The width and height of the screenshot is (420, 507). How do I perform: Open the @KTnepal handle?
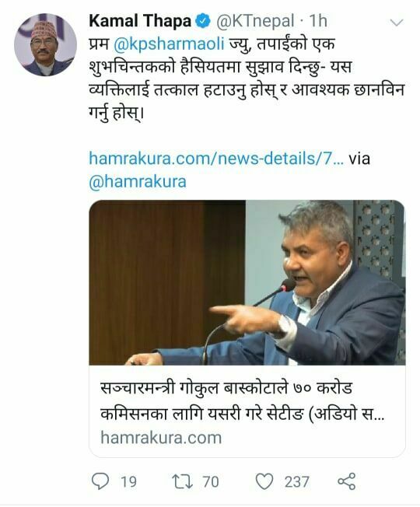pyautogui.click(x=255, y=21)
